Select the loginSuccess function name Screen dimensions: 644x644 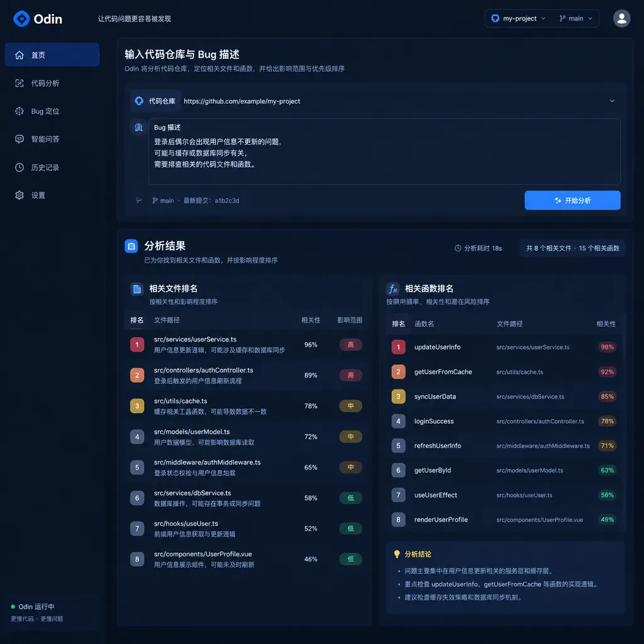[434, 421]
